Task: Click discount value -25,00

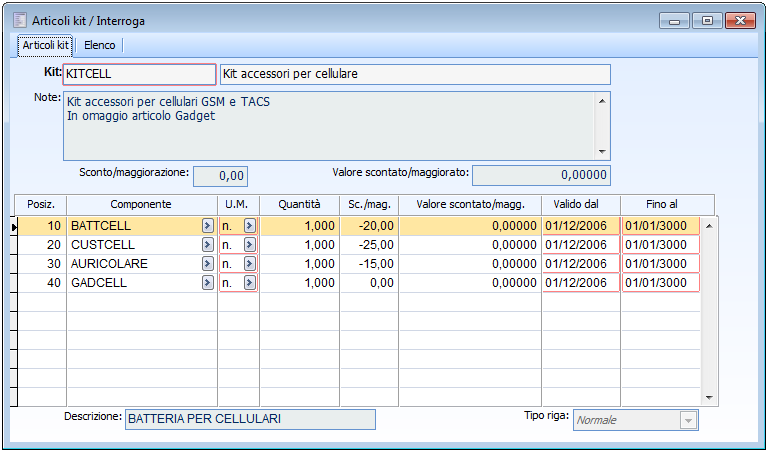Action: pyautogui.click(x=369, y=245)
